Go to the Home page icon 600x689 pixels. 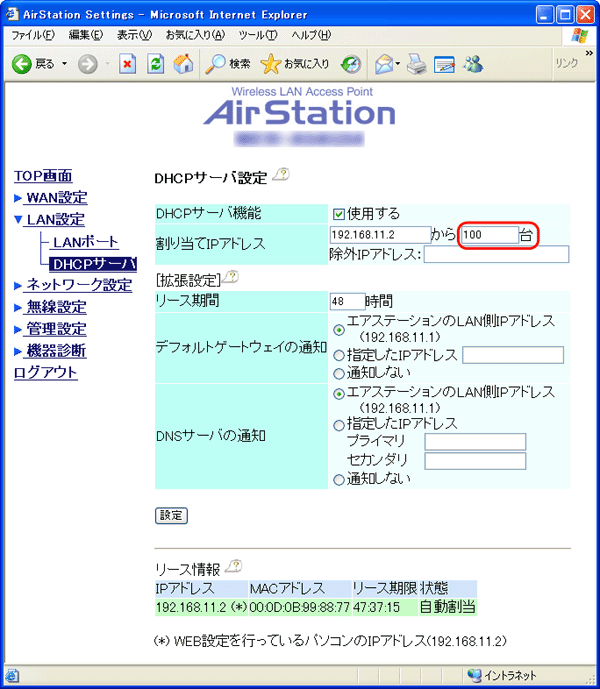coord(183,64)
